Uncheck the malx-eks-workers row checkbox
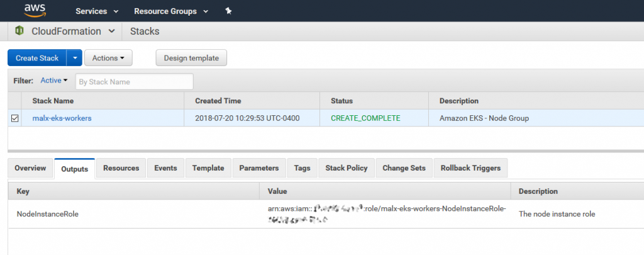This screenshot has height=255, width=644. click(x=15, y=118)
